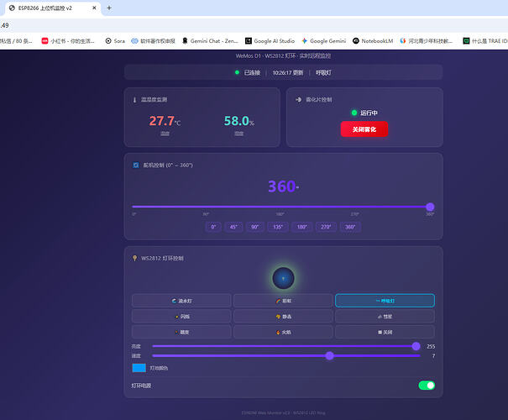
Task: Click the 10:26:17 更新 timestamp
Action: point(288,72)
